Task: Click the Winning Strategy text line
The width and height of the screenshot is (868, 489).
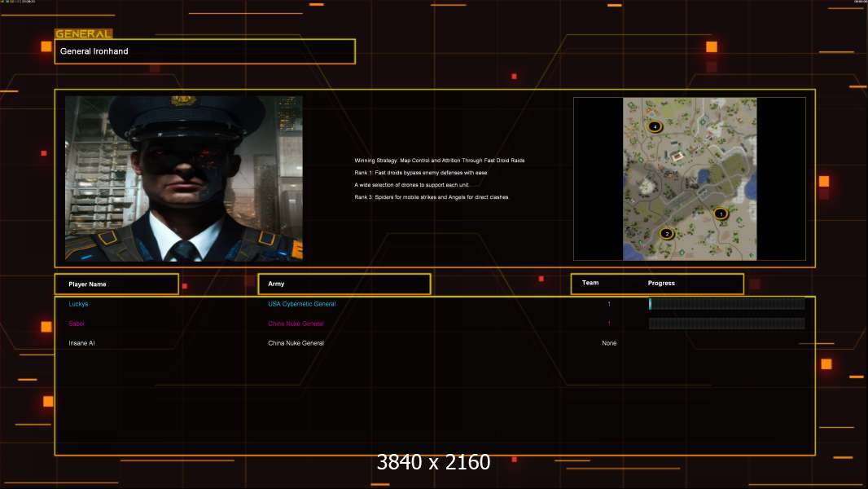Action: (440, 161)
